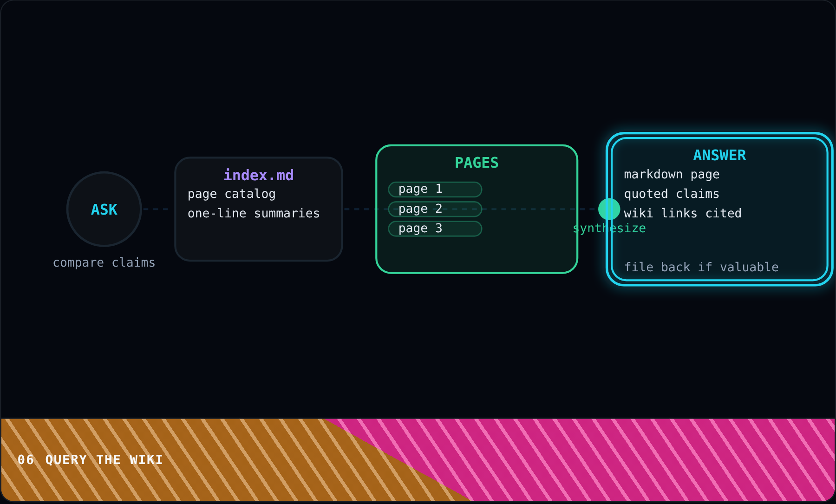Select the index.md heading
836x504 pixels.
tap(259, 175)
